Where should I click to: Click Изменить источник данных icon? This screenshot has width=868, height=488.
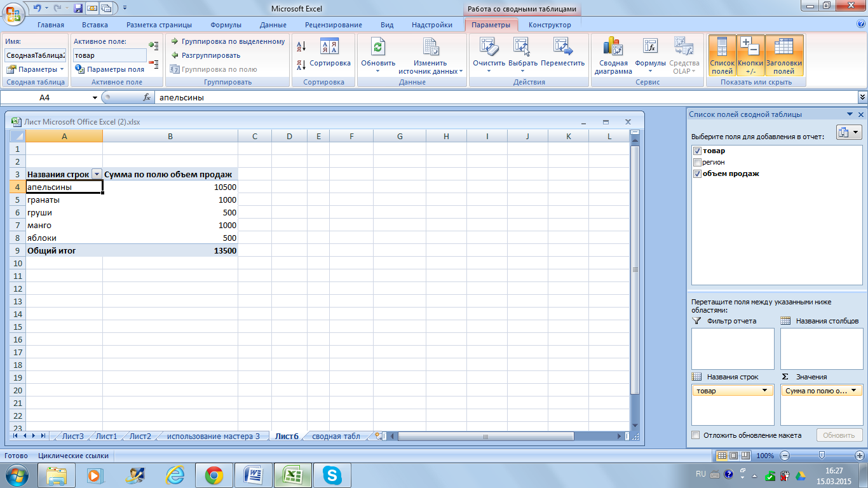[x=431, y=56]
